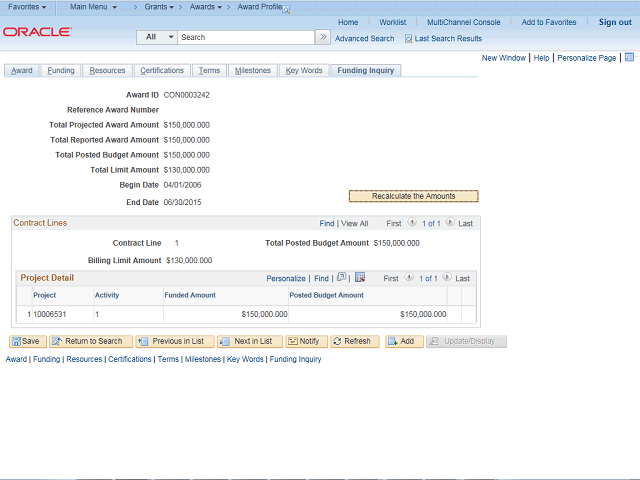640x480 pixels.
Task: Go to previous Contract Lines row arrow
Action: click(x=412, y=222)
